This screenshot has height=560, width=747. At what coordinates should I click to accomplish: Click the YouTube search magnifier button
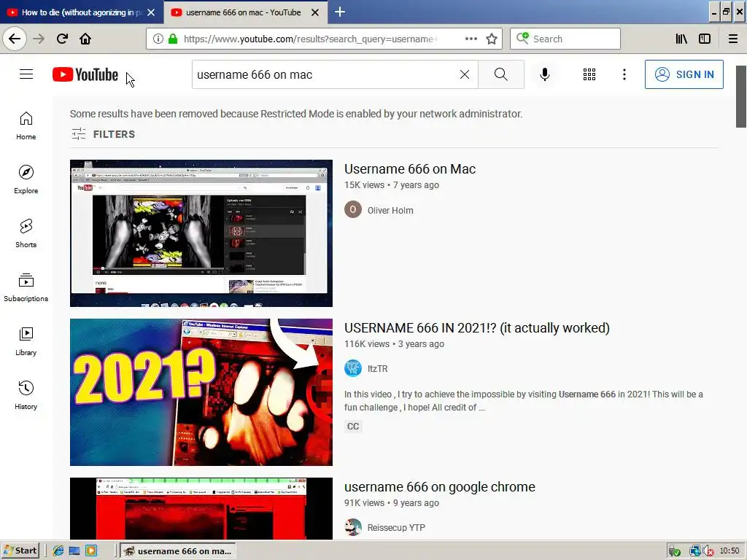(x=500, y=74)
